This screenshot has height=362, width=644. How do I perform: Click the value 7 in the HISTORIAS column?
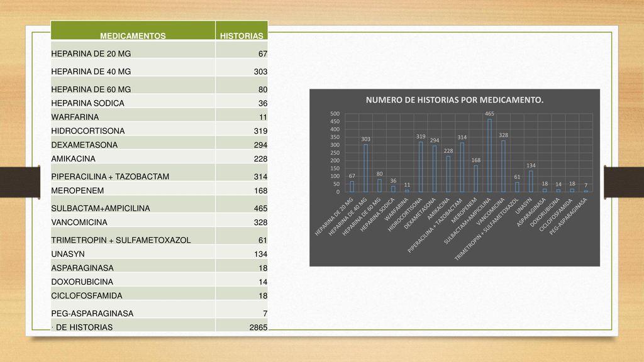(x=265, y=314)
